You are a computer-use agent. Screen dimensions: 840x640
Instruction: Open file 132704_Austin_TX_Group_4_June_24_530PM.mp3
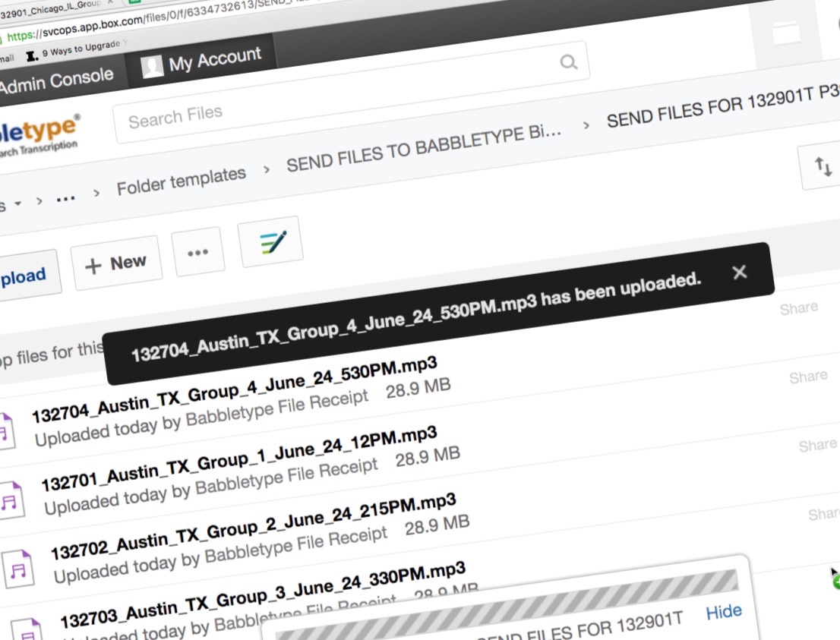point(235,389)
